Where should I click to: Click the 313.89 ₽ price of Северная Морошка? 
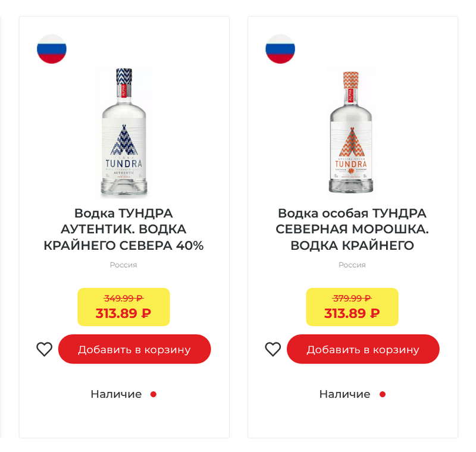tap(352, 313)
